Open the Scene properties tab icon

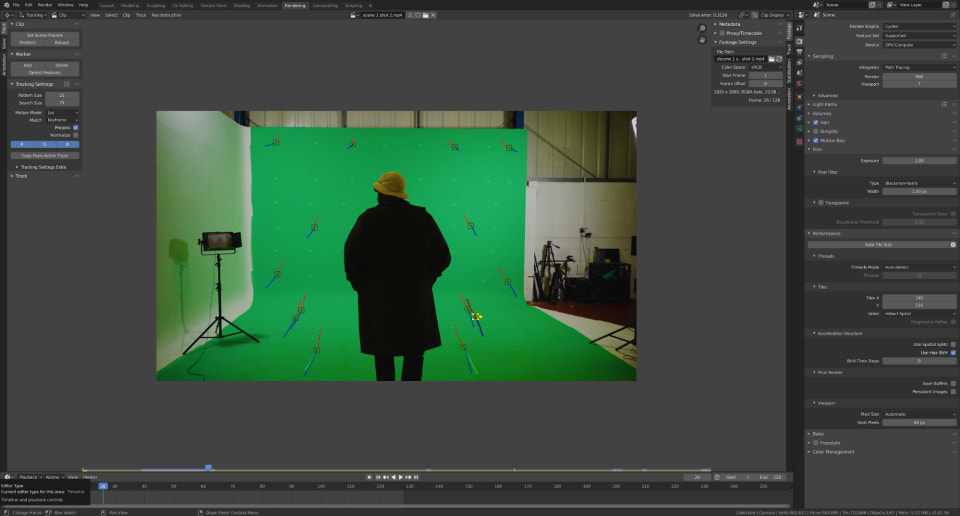(799, 73)
